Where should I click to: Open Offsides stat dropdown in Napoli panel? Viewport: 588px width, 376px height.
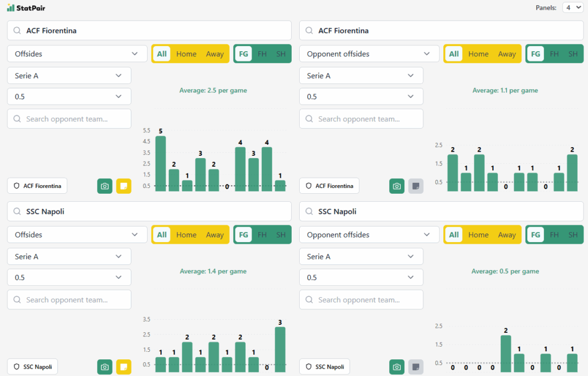click(77, 235)
